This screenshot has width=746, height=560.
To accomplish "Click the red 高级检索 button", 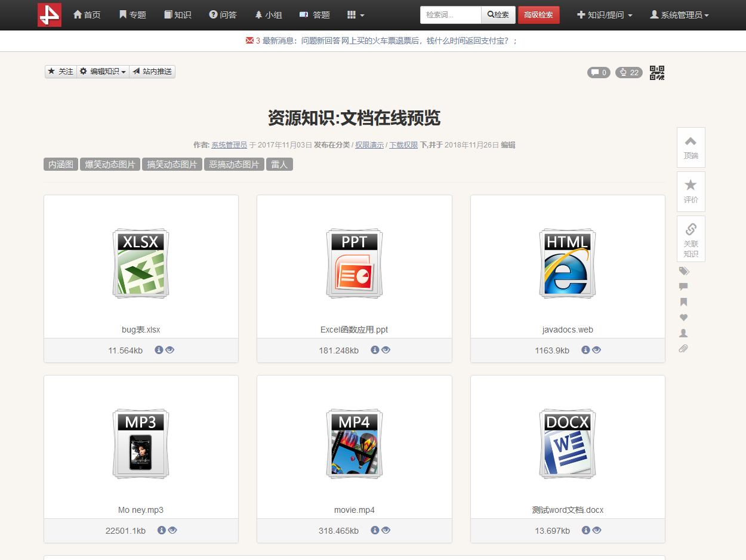I will 538,15.
